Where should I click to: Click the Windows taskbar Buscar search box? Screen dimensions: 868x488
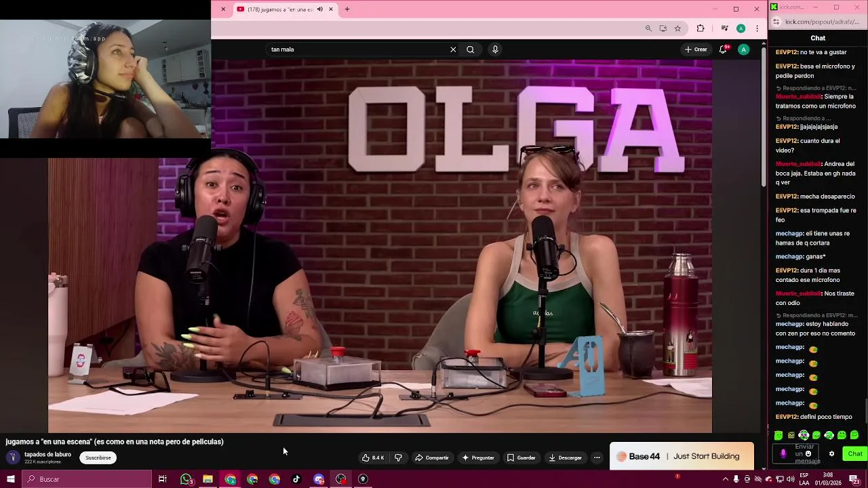87,479
